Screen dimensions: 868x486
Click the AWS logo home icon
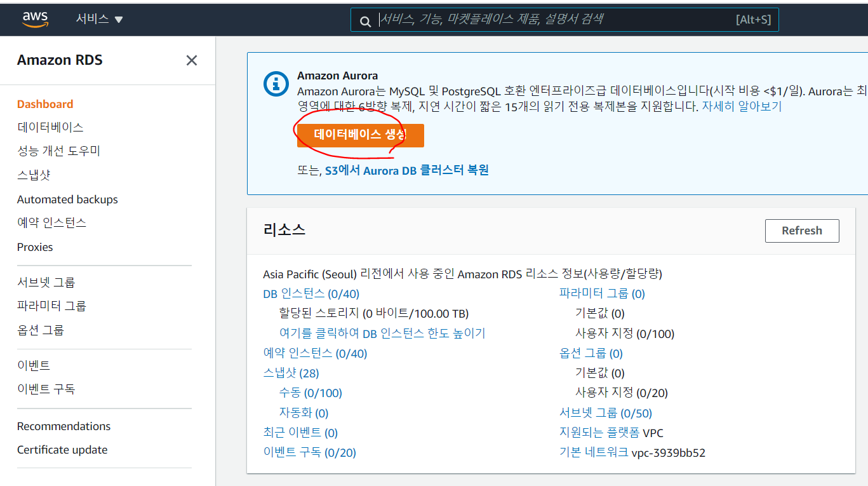35,20
